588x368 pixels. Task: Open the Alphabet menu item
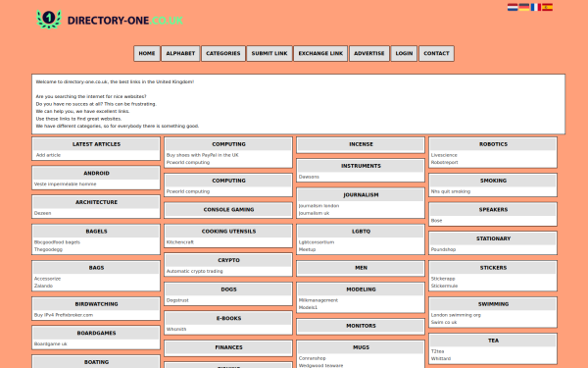pos(180,53)
